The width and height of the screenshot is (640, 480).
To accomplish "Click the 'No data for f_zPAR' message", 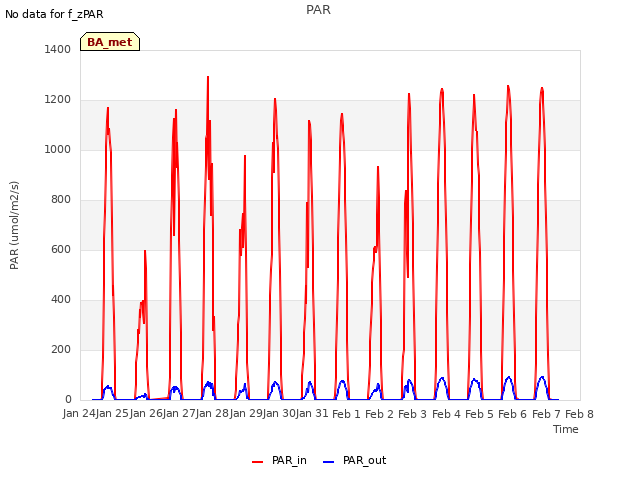I will (x=54, y=14).
